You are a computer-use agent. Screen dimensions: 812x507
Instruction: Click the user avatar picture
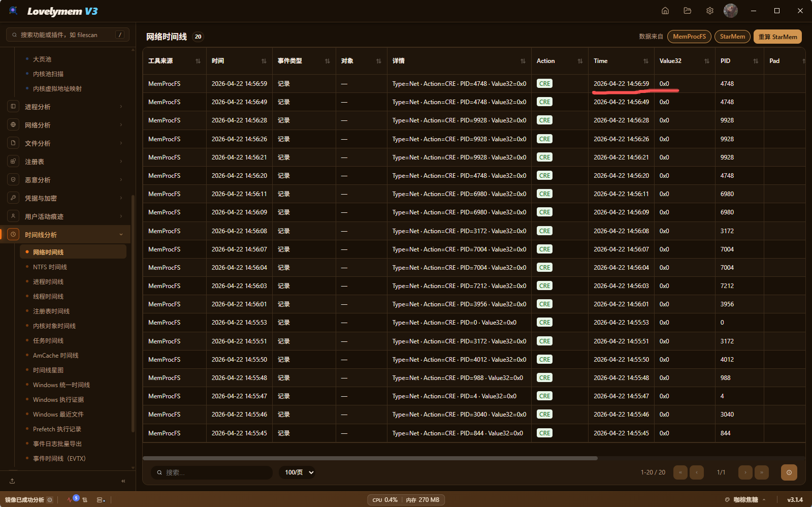tap(731, 11)
